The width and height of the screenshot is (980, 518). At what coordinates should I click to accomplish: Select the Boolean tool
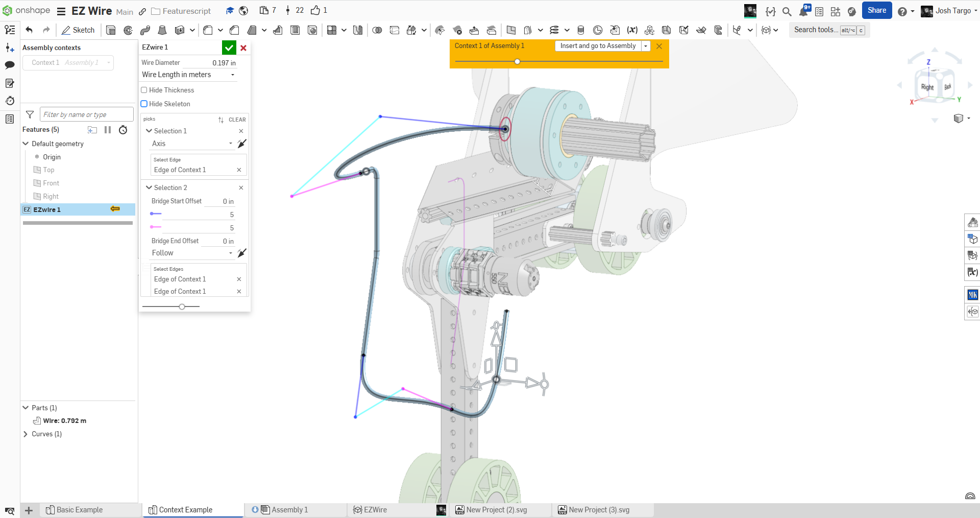click(x=377, y=30)
